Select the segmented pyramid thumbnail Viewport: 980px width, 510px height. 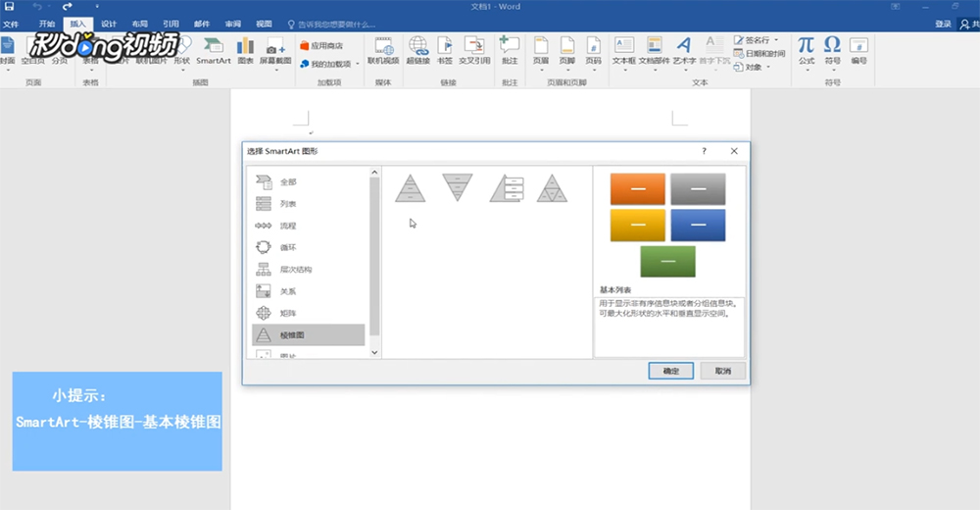[x=552, y=187]
